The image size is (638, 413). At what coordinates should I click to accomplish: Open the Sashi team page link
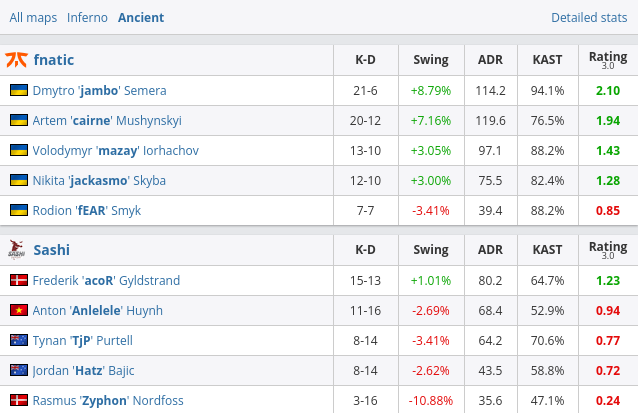click(52, 250)
